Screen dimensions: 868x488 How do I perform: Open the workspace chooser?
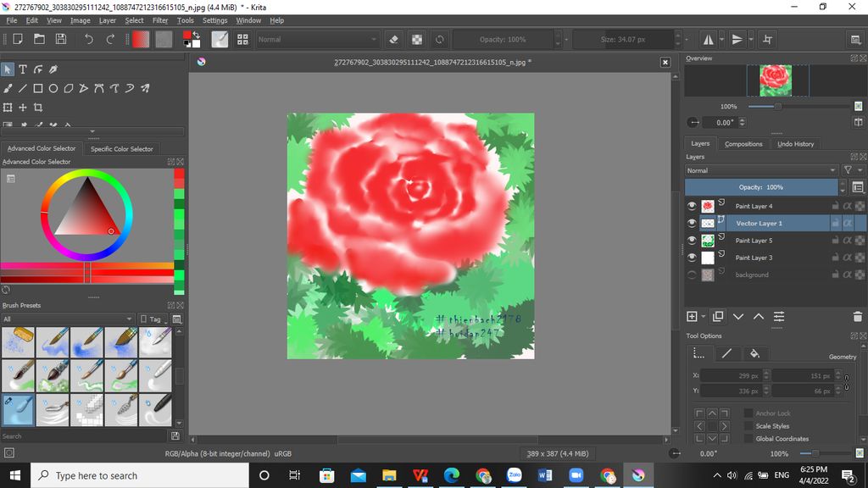coord(856,39)
